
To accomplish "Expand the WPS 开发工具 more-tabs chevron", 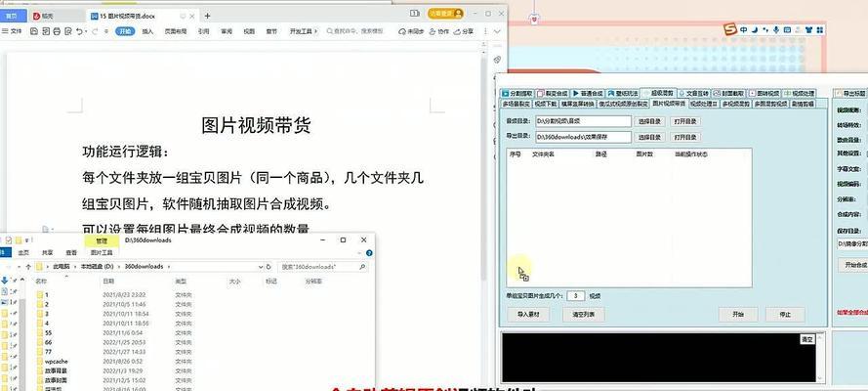I will click(316, 31).
